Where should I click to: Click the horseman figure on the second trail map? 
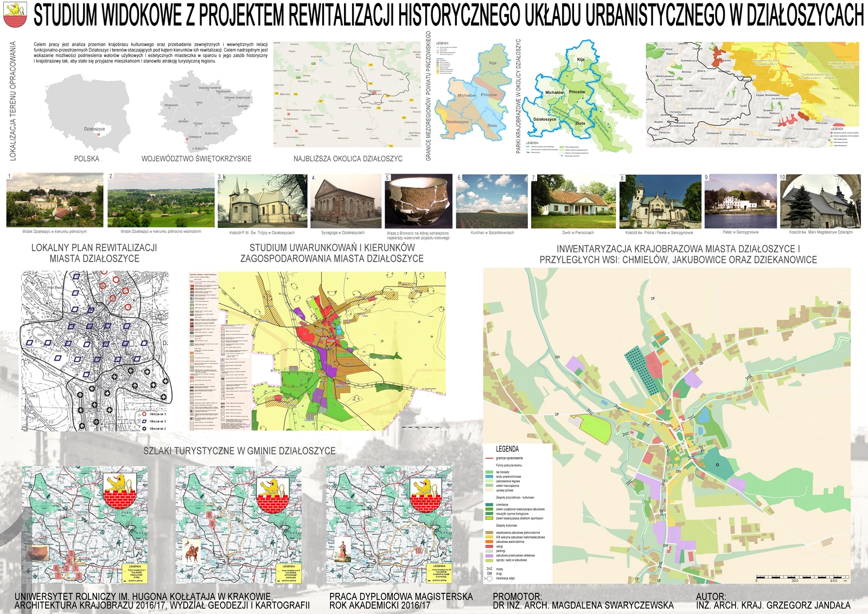click(x=192, y=552)
